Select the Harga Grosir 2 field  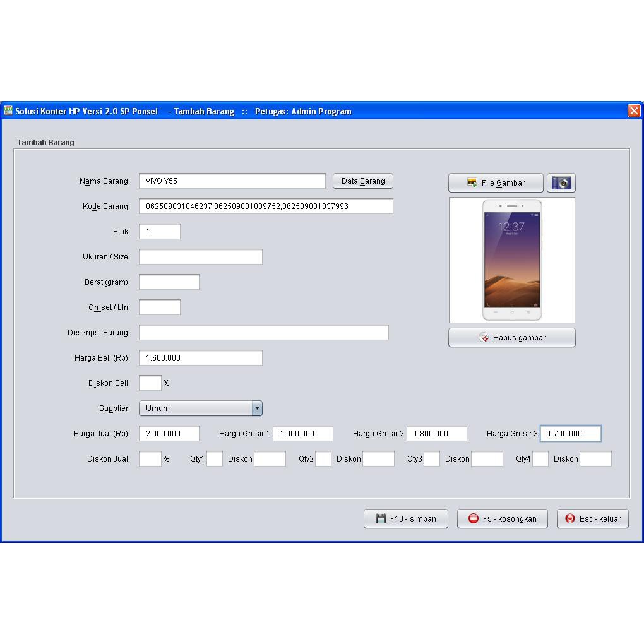tap(437, 434)
